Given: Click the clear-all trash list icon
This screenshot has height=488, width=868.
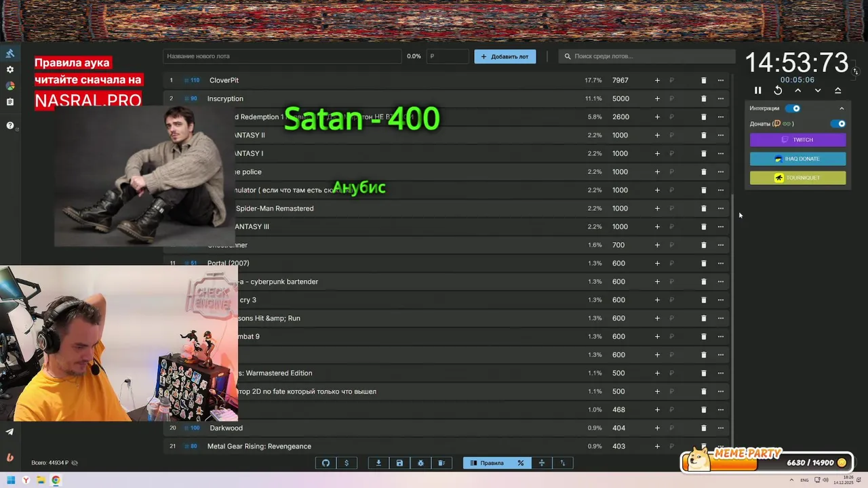Looking at the screenshot, I should [x=441, y=463].
